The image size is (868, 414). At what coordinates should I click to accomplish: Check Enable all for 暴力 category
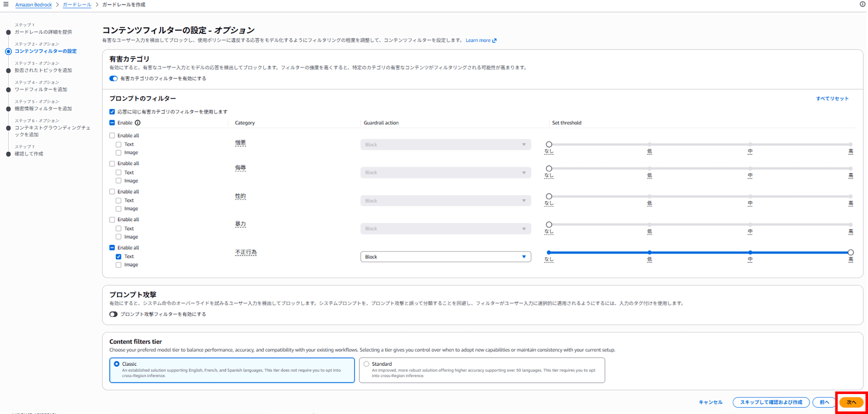[x=112, y=220]
